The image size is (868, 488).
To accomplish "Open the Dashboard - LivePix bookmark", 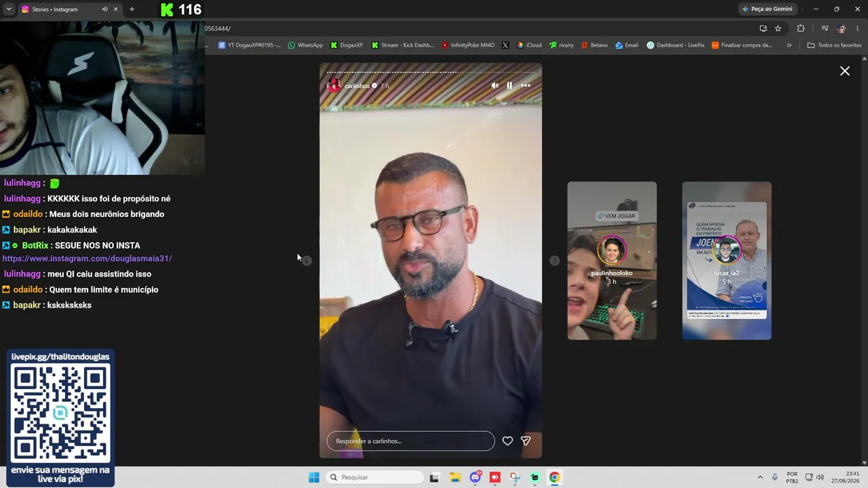I will coord(675,45).
